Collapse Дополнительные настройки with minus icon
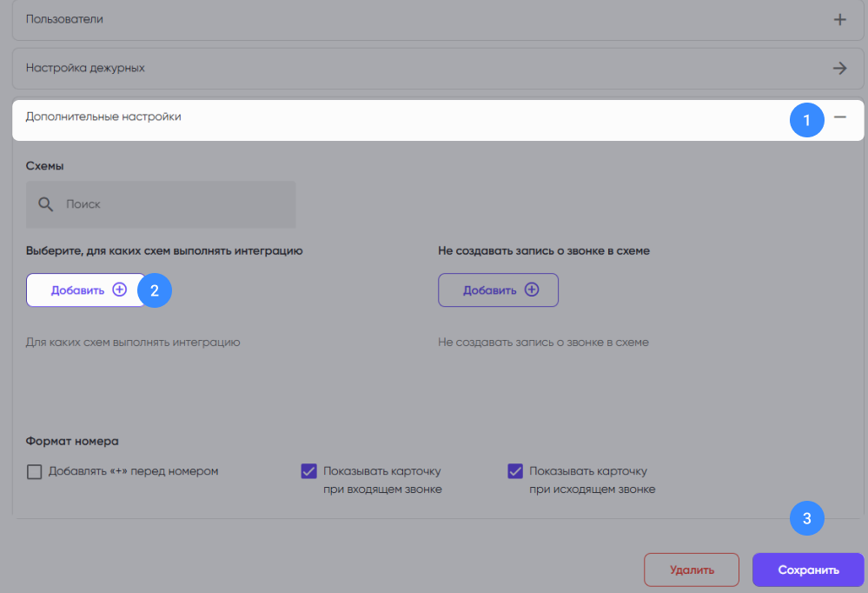The image size is (868, 593). click(x=840, y=117)
